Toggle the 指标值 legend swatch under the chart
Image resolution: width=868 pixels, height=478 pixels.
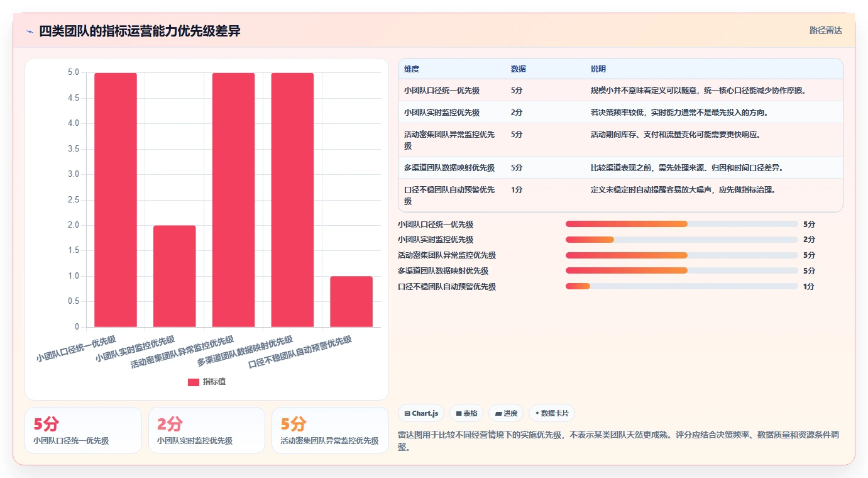pyautogui.click(x=194, y=382)
